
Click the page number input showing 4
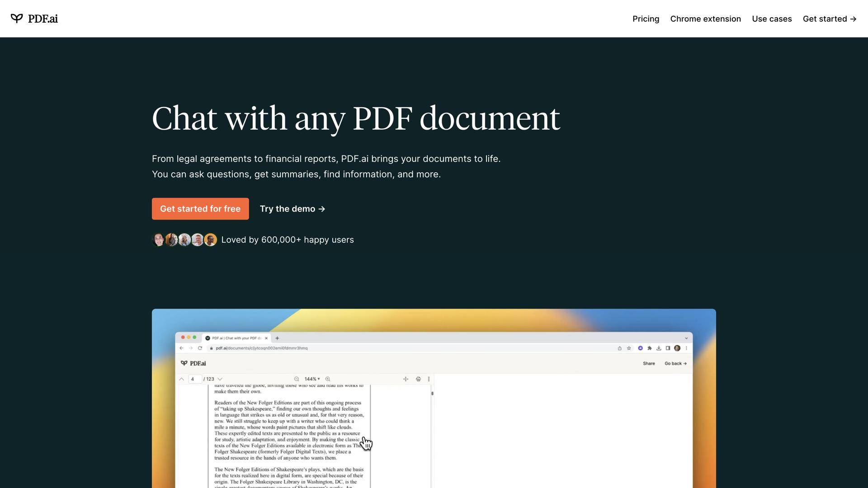[195, 379]
